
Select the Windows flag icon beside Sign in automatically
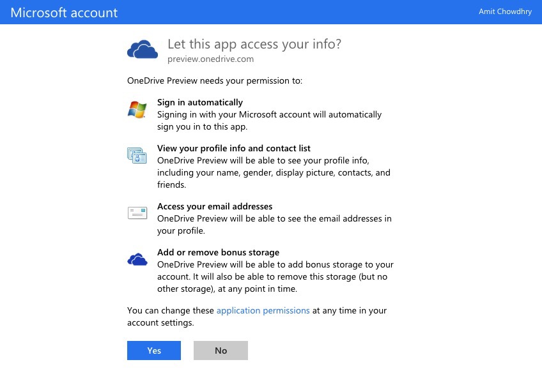point(136,110)
